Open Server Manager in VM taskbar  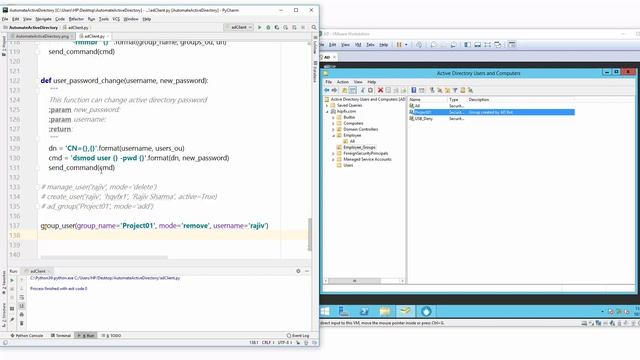(x=344, y=311)
